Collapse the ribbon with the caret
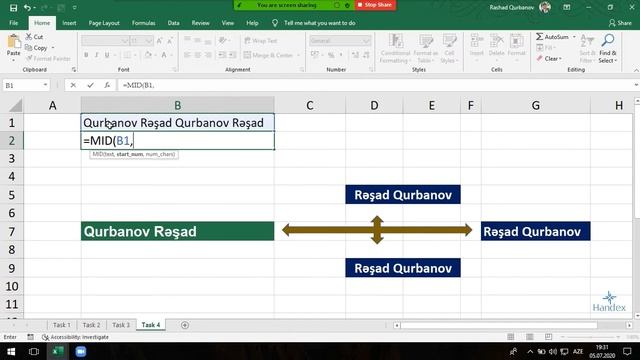This screenshot has width=640, height=360. [x=636, y=70]
